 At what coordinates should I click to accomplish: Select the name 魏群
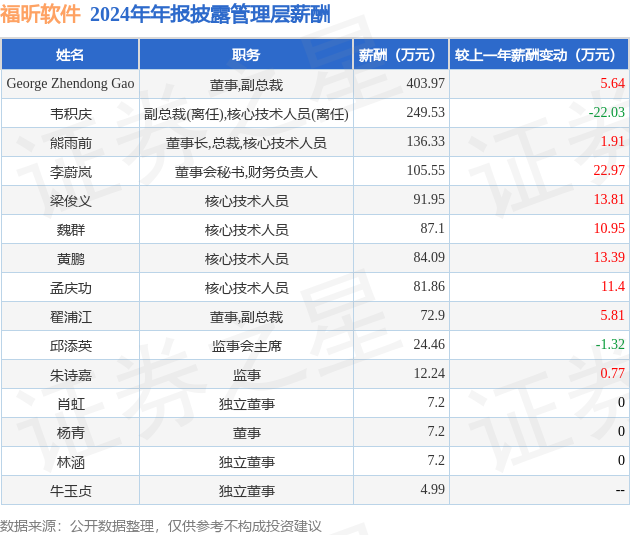point(71,230)
